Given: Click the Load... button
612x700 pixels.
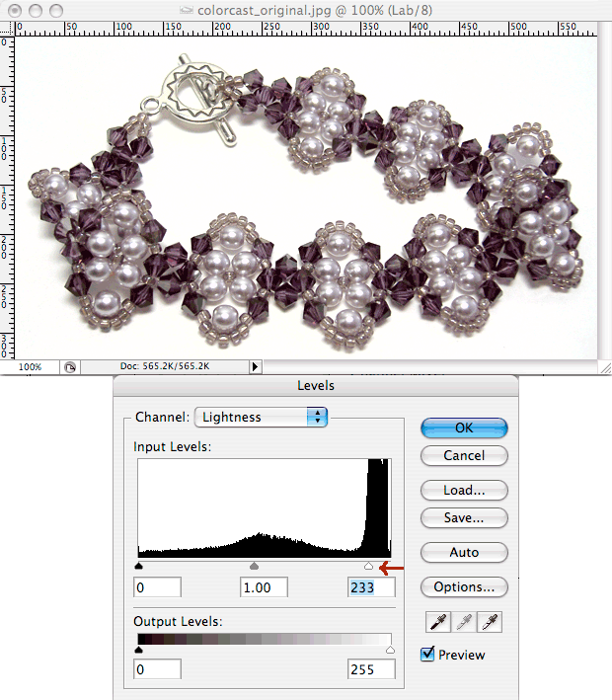Looking at the screenshot, I should (464, 490).
